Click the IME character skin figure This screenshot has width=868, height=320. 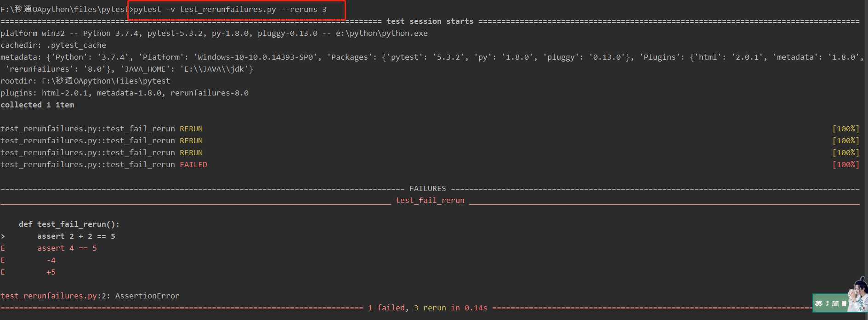[x=858, y=294]
